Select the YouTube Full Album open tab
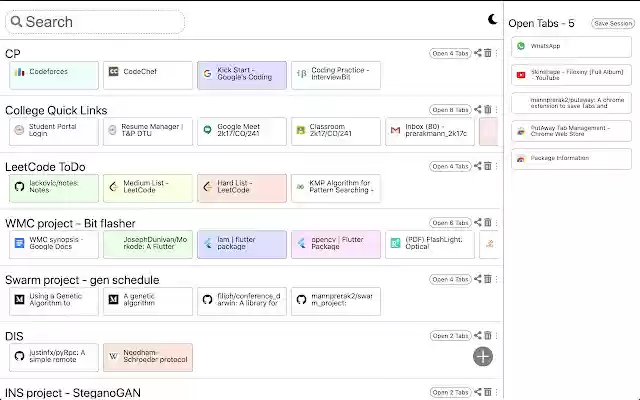This screenshot has height=400, width=640. [x=571, y=75]
